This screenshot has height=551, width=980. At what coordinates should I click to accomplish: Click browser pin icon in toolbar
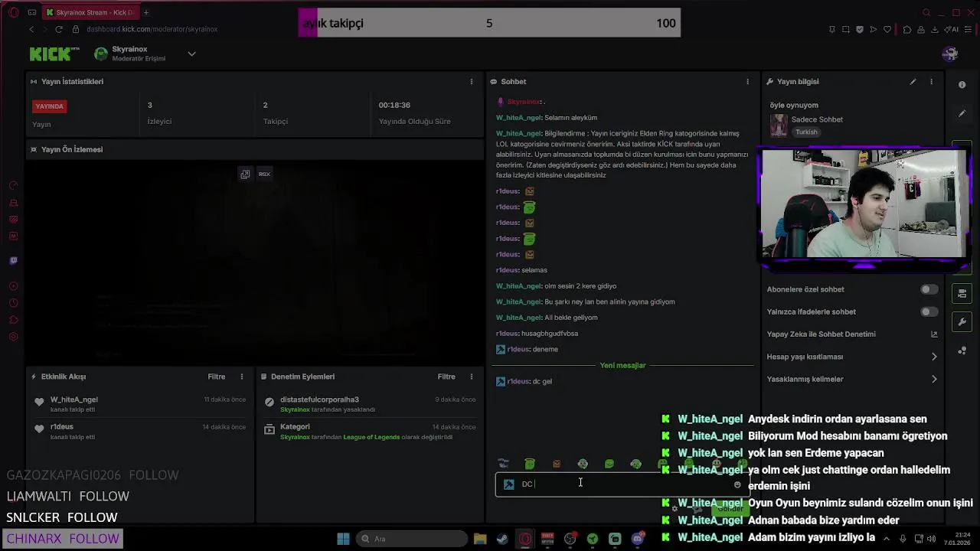tap(832, 29)
